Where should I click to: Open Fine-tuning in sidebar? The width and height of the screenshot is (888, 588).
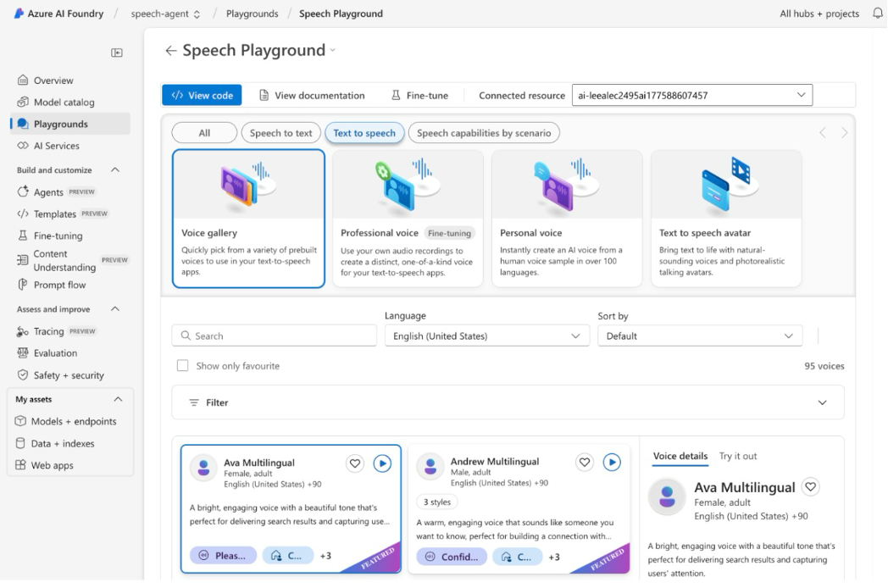pos(50,236)
